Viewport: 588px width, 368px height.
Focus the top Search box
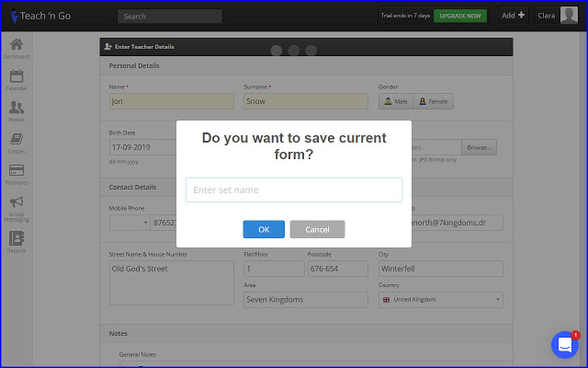click(x=170, y=17)
